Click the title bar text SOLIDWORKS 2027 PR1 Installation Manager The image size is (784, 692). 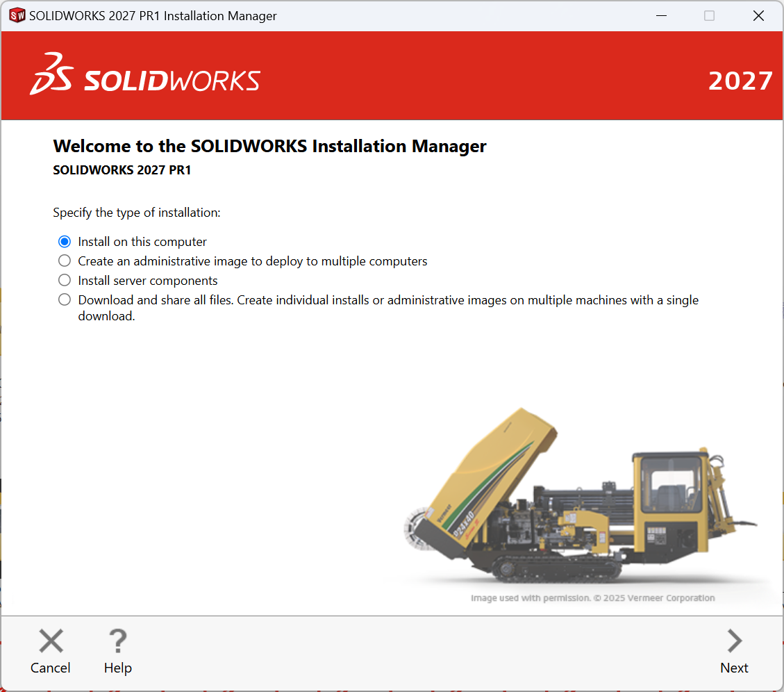pyautogui.click(x=153, y=16)
